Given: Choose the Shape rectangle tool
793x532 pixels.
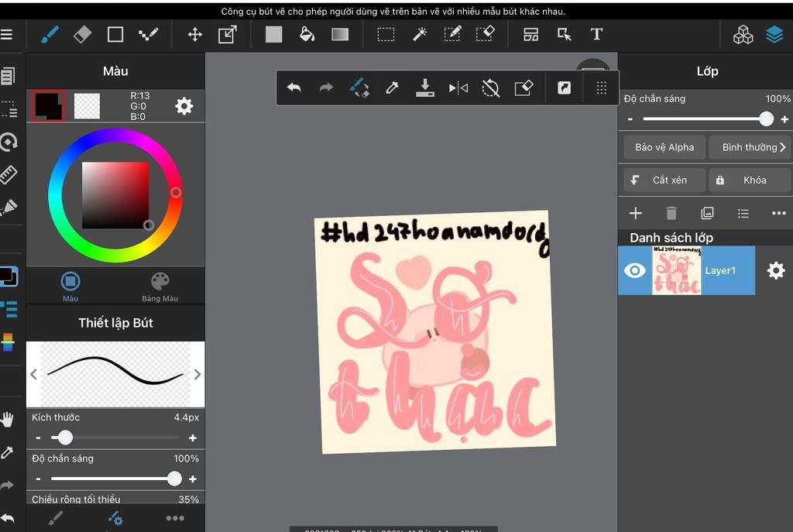Looking at the screenshot, I should 115,34.
